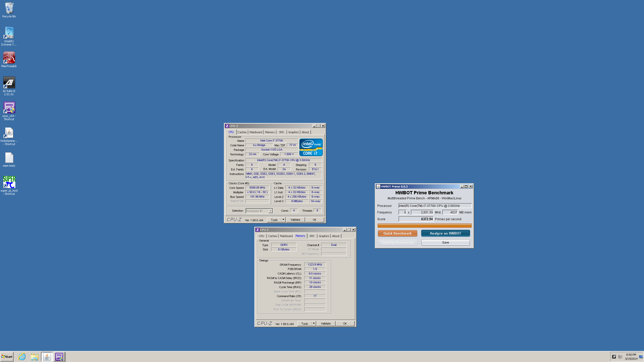Expand Tools dropdown arrow in lower CPU-Z
The height and width of the screenshot is (362, 644).
tap(314, 324)
